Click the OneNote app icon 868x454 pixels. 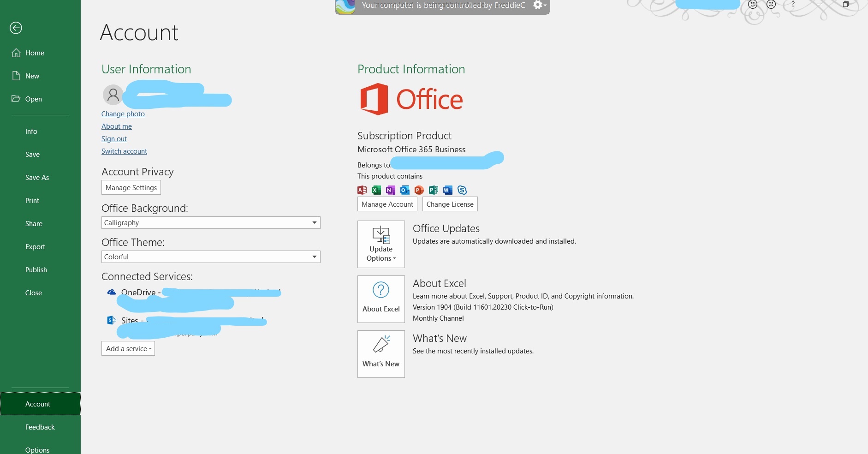(x=391, y=190)
